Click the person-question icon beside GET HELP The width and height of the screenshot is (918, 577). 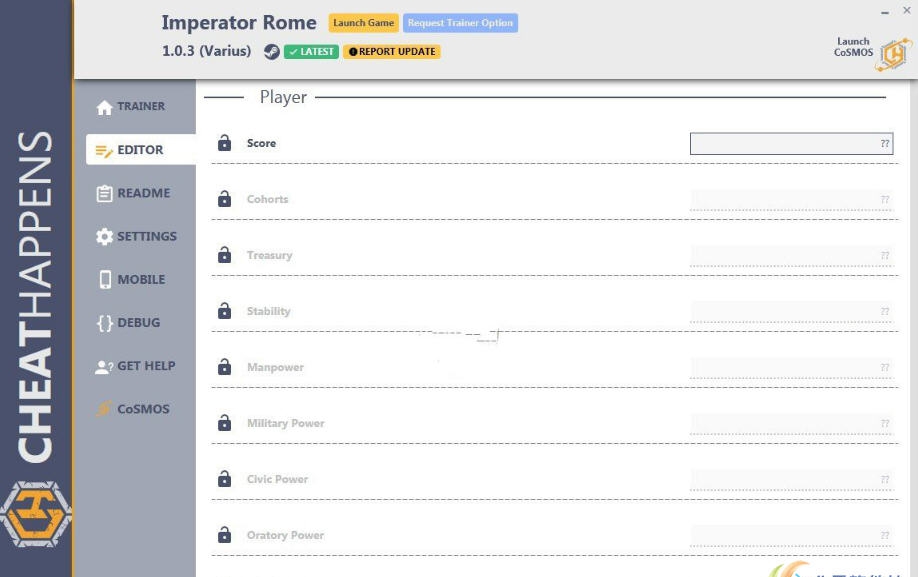pyautogui.click(x=104, y=367)
